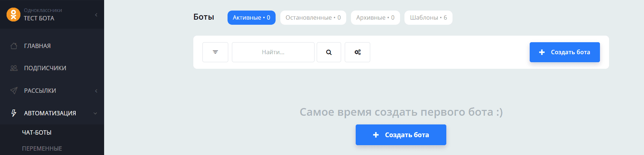Click the paper plane icon beside РАССЫЛКИ
The image size is (644, 155).
[x=14, y=91]
